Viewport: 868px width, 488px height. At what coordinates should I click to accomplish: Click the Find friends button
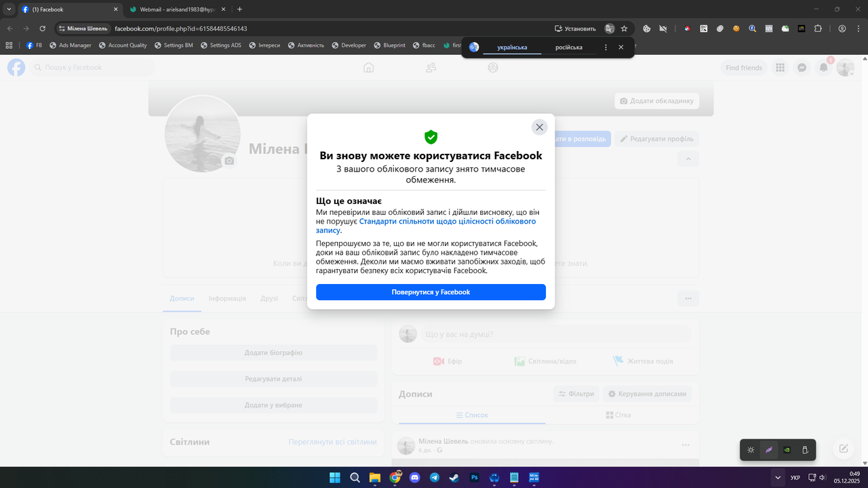[x=744, y=68]
